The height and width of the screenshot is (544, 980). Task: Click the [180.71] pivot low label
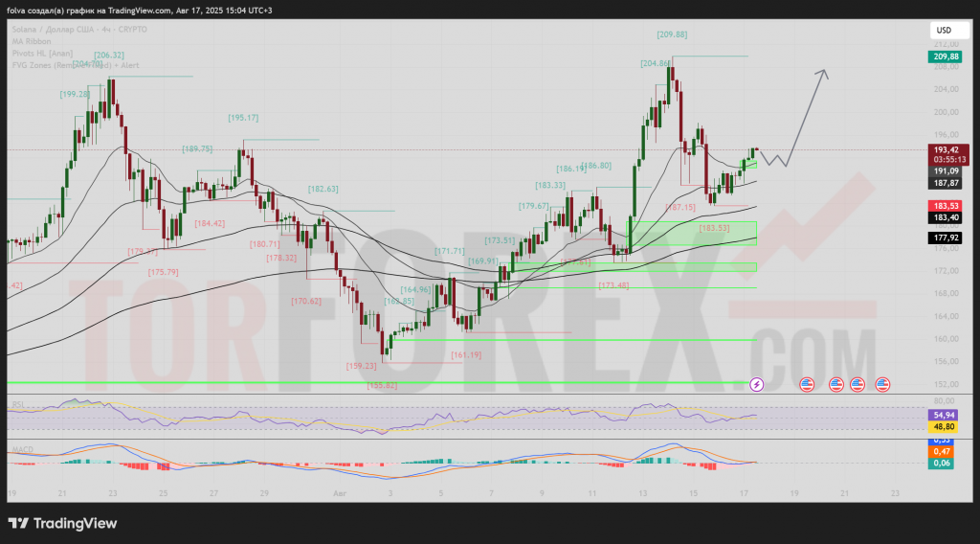[264, 244]
